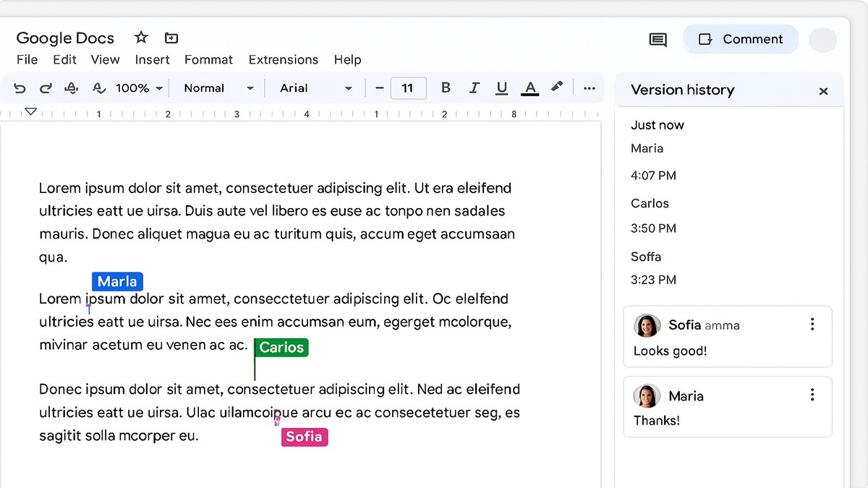Click the Redo icon
The image size is (868, 488).
46,87
